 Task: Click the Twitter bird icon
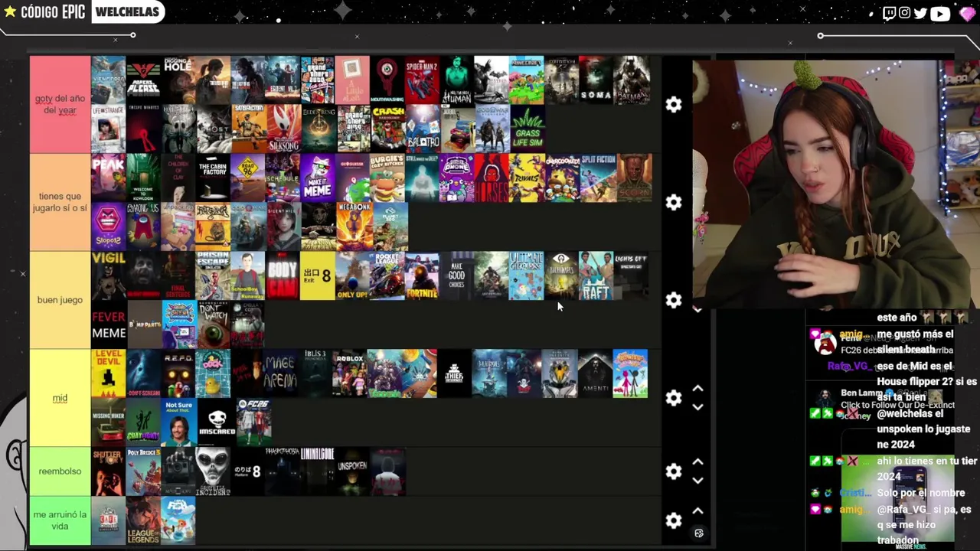pyautogui.click(x=920, y=13)
